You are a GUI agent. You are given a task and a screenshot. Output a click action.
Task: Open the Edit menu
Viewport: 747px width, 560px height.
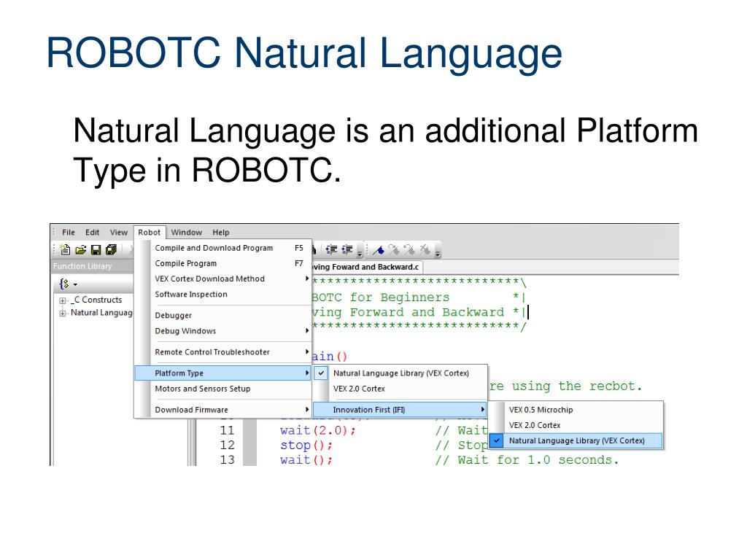point(93,233)
